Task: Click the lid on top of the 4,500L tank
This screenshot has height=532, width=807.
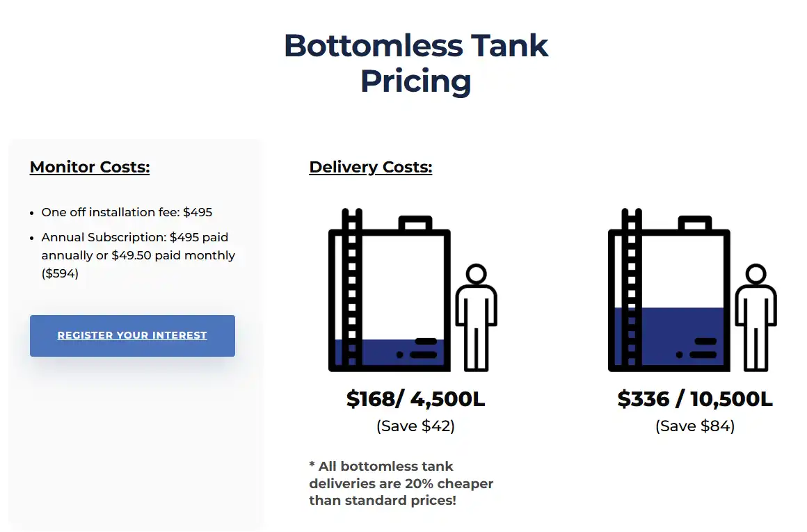Action: click(x=416, y=224)
